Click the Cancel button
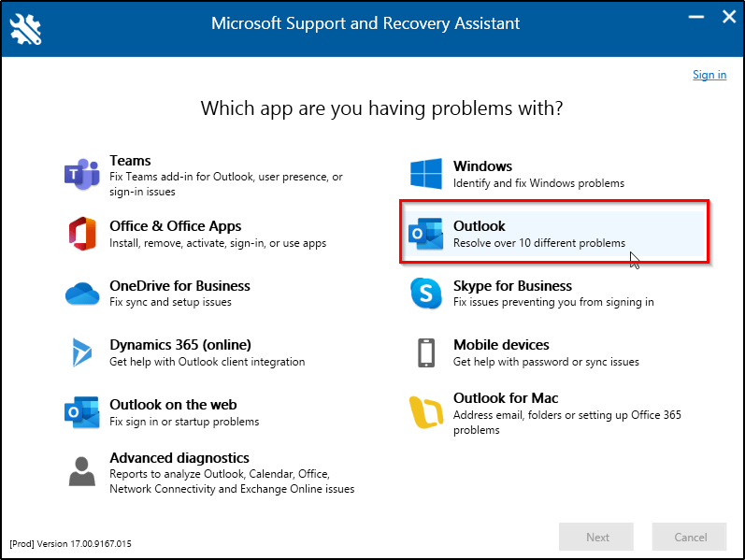Image resolution: width=745 pixels, height=560 pixels. point(690,538)
